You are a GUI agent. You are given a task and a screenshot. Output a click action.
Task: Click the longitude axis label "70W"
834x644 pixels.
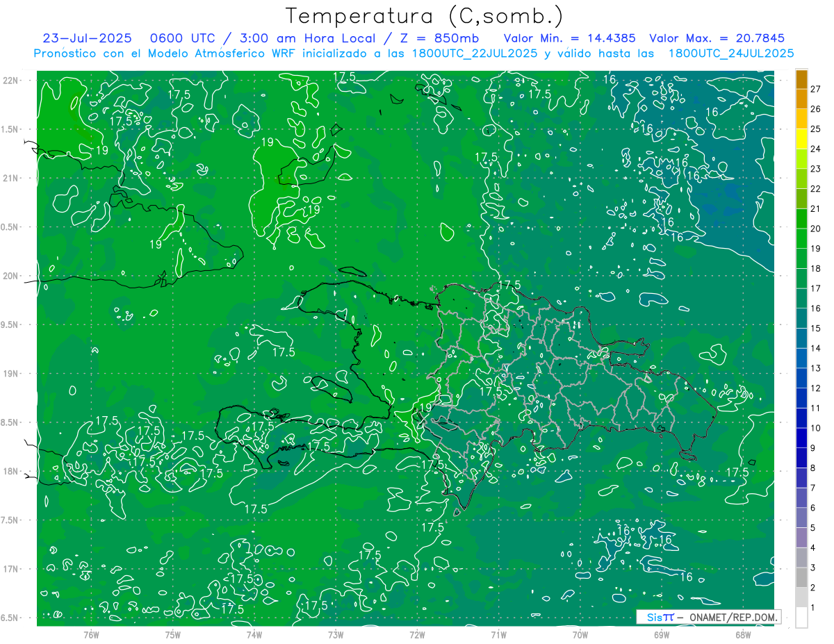click(580, 634)
